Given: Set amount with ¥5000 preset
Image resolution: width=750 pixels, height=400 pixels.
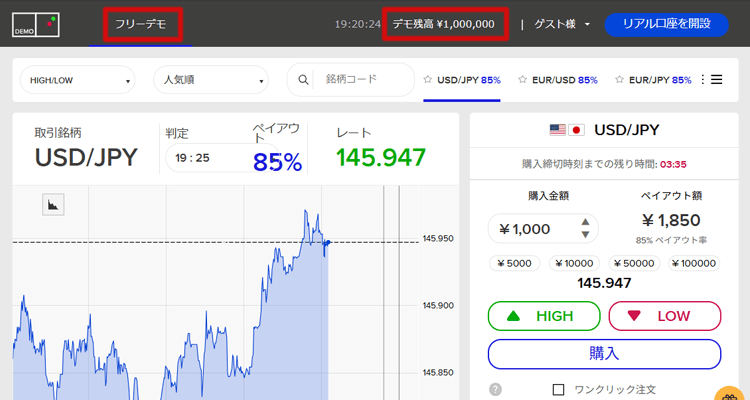Looking at the screenshot, I should pos(514,263).
